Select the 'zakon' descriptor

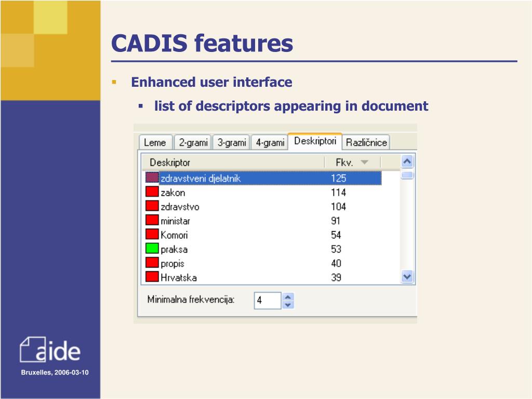[x=172, y=193]
